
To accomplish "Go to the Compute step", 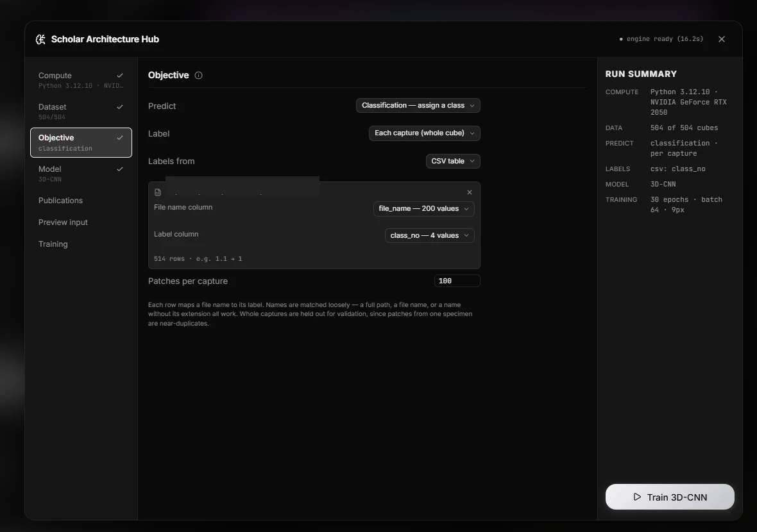I will 81,80.
